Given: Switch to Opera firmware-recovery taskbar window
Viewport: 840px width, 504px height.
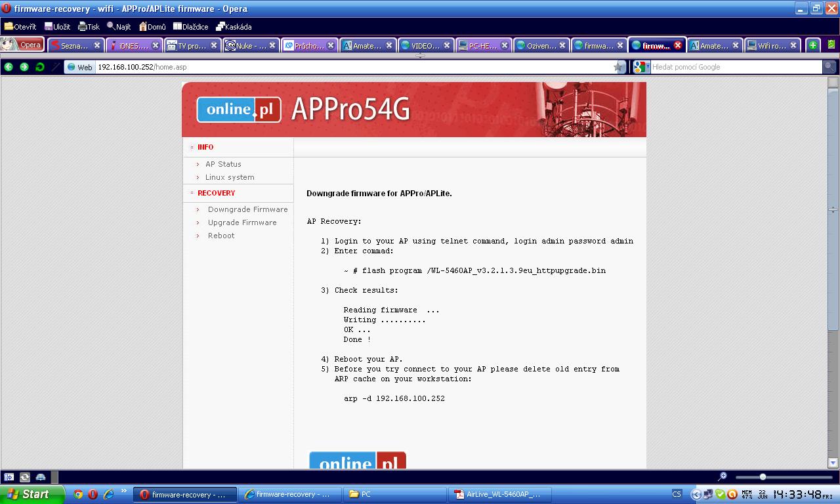Looking at the screenshot, I should click(185, 494).
